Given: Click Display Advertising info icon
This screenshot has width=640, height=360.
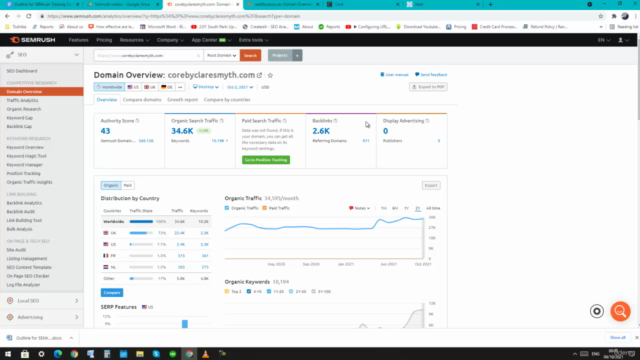Looking at the screenshot, I should tap(427, 121).
